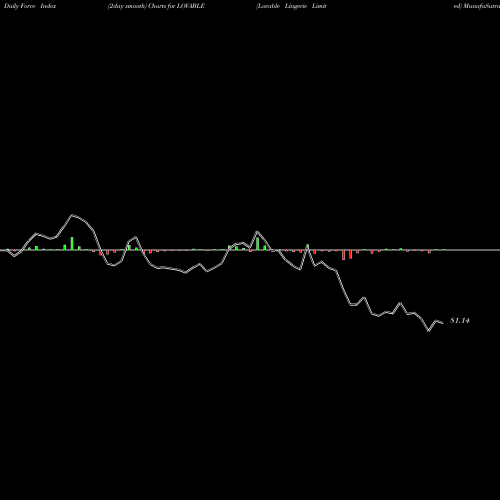Click the 81.14 value label at line end
The width and height of the screenshot is (500, 500).
coord(460,320)
